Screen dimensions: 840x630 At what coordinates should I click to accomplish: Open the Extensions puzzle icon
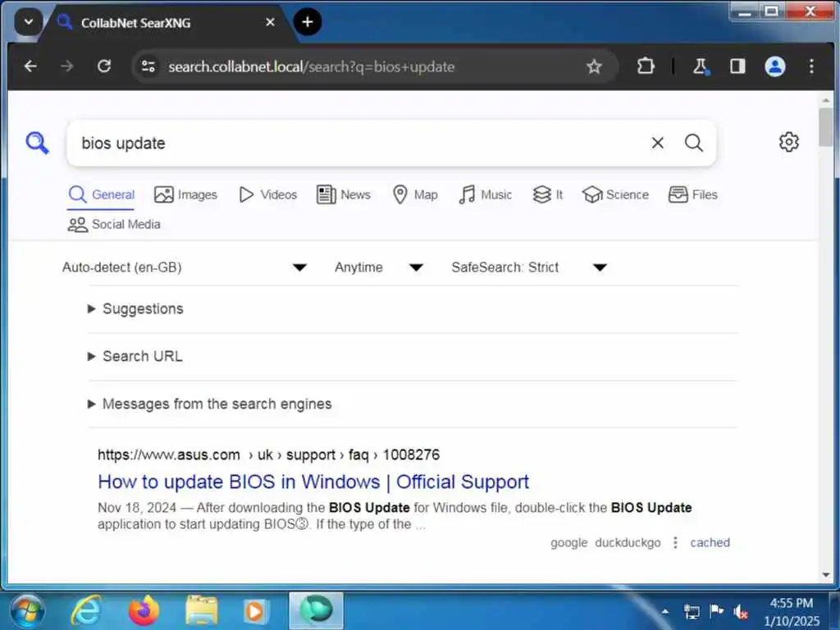(646, 66)
